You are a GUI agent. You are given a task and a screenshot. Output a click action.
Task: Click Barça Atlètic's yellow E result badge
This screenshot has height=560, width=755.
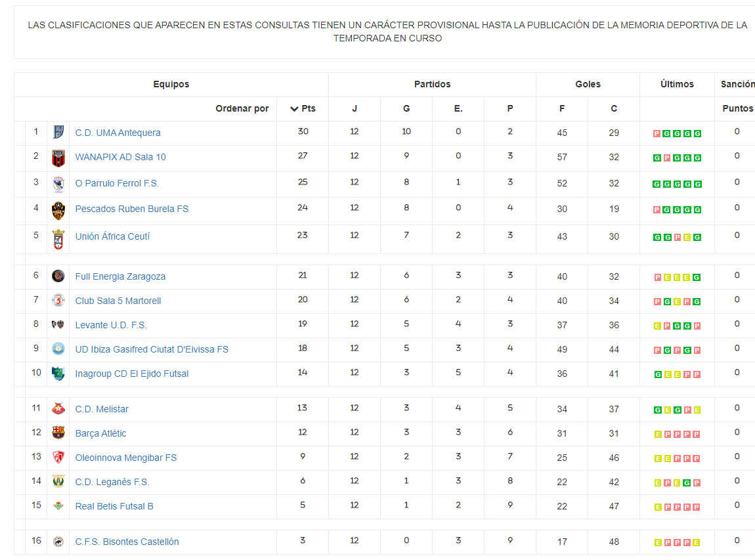tap(658, 435)
